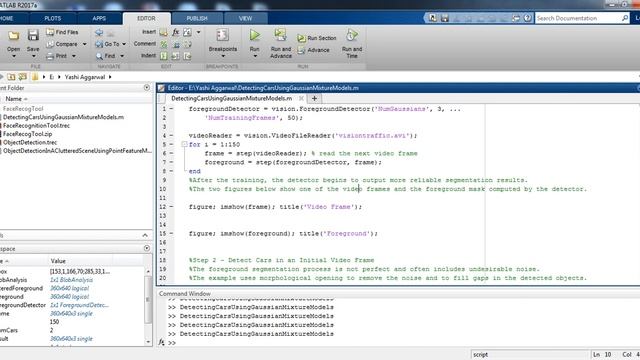Click the Compare files tool
The height and width of the screenshot is (360, 640).
click(x=62, y=44)
